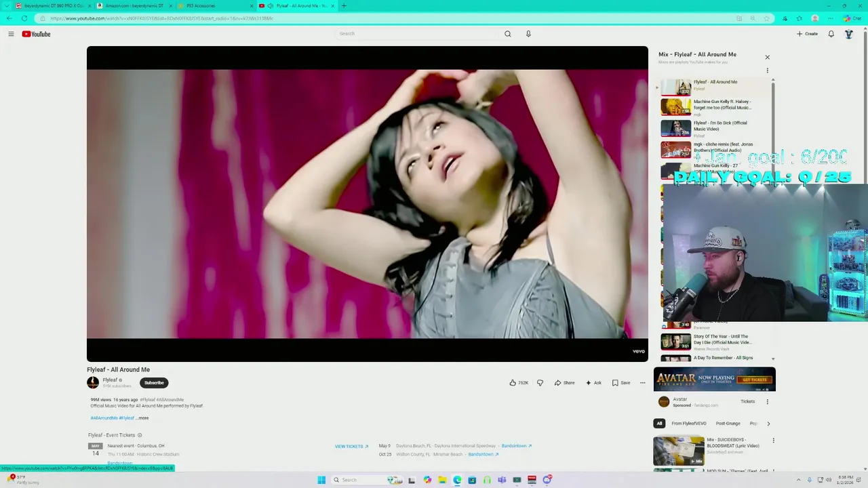This screenshot has width=868, height=488.
Task: Open options for the SUICIDEBOYS BLOODSWEAT mix
Action: [773, 441]
